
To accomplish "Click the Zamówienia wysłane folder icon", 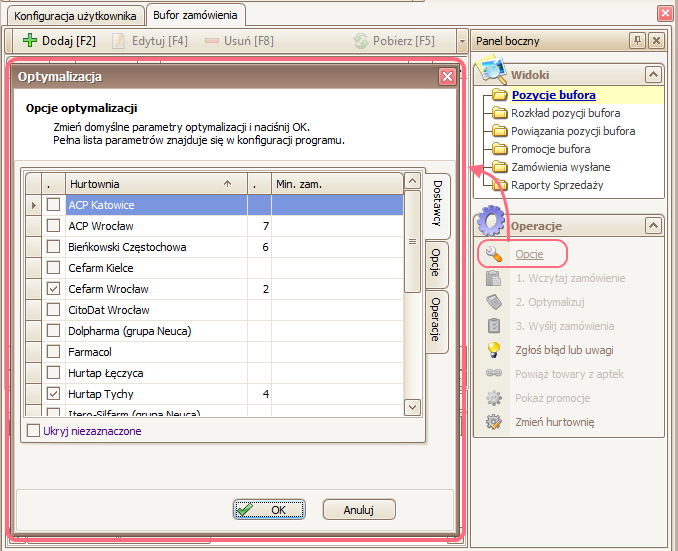I will coord(500,168).
